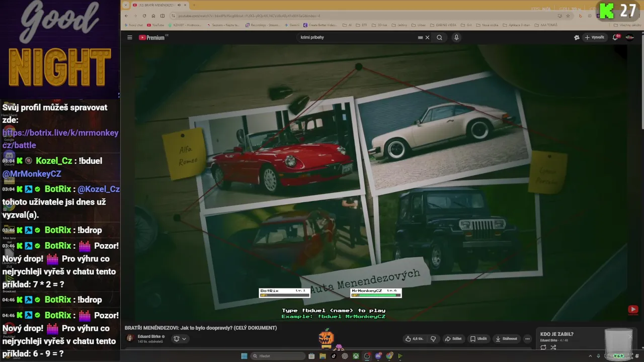Reload the page in the browser

coord(144,16)
